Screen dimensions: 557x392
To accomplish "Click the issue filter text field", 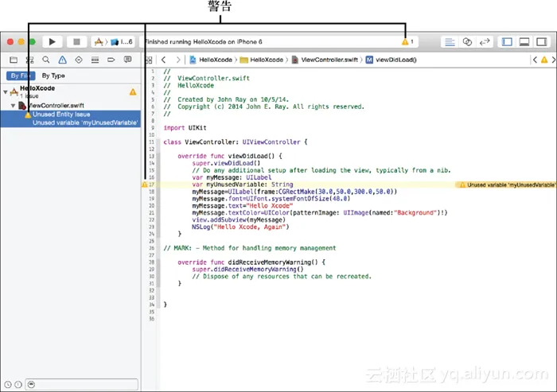I will tap(82, 384).
